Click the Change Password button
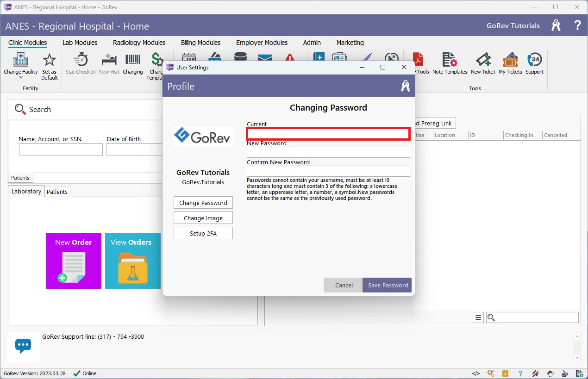Image resolution: width=588 pixels, height=379 pixels. click(x=203, y=203)
